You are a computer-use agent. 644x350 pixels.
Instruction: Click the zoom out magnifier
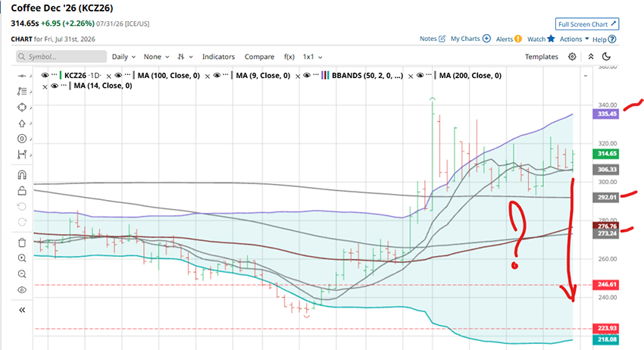22,274
